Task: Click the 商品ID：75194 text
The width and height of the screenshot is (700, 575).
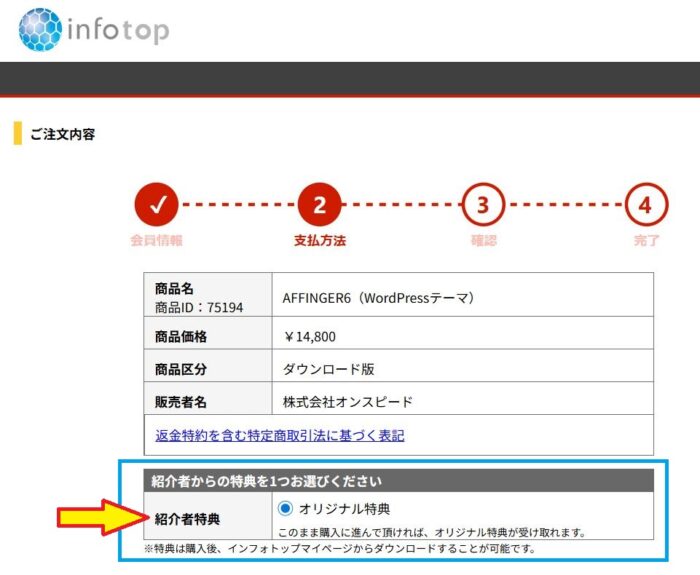Action: [199, 307]
